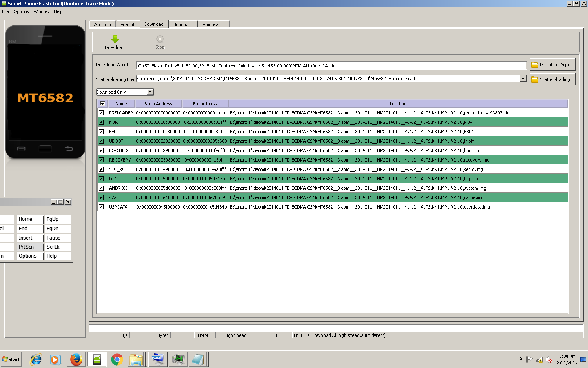The image size is (588, 368).
Task: Click the recovery.img location cell
Action: (398, 160)
